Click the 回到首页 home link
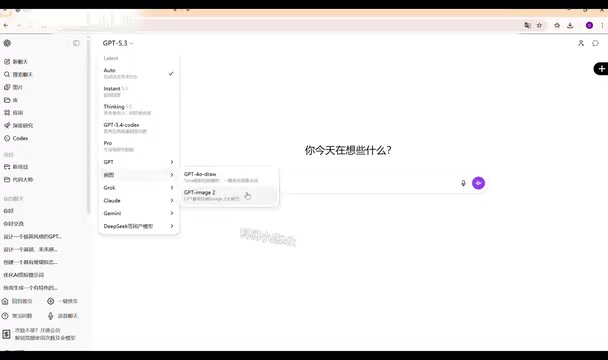608x360 pixels. click(x=22, y=301)
